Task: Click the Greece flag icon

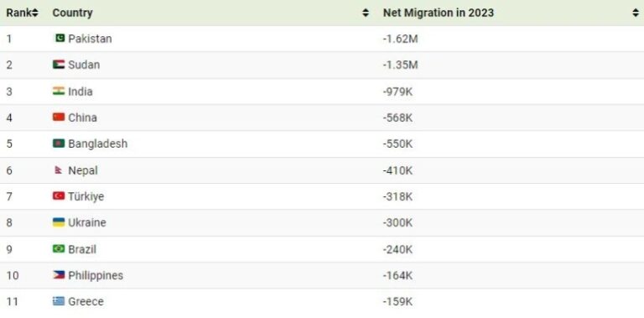Action: [x=59, y=301]
